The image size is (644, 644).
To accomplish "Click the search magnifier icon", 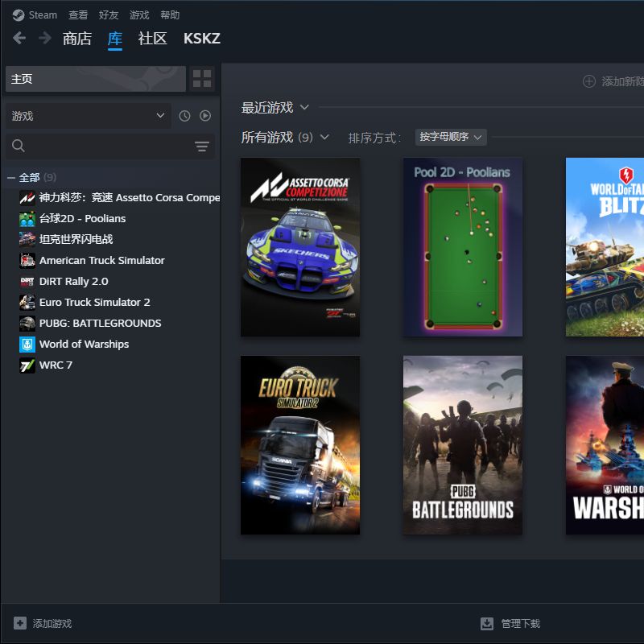I will [18, 146].
